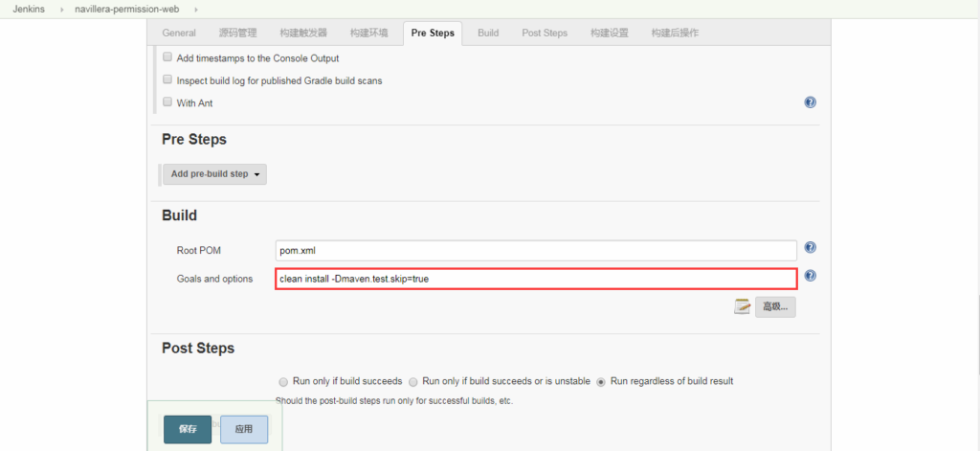The width and height of the screenshot is (980, 451).
Task: Check Inspect build log for Gradle scans
Action: click(x=167, y=80)
